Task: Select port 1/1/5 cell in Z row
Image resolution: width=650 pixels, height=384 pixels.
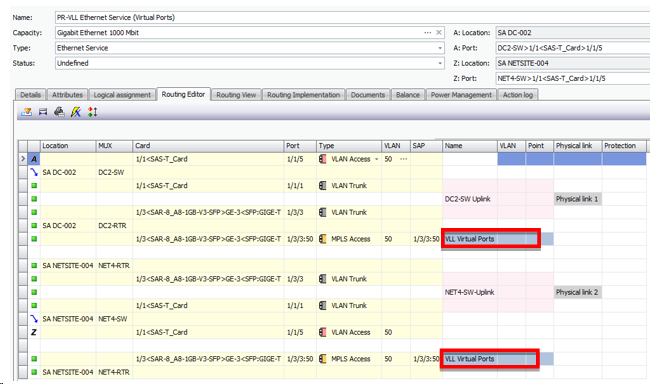Action: click(x=300, y=332)
